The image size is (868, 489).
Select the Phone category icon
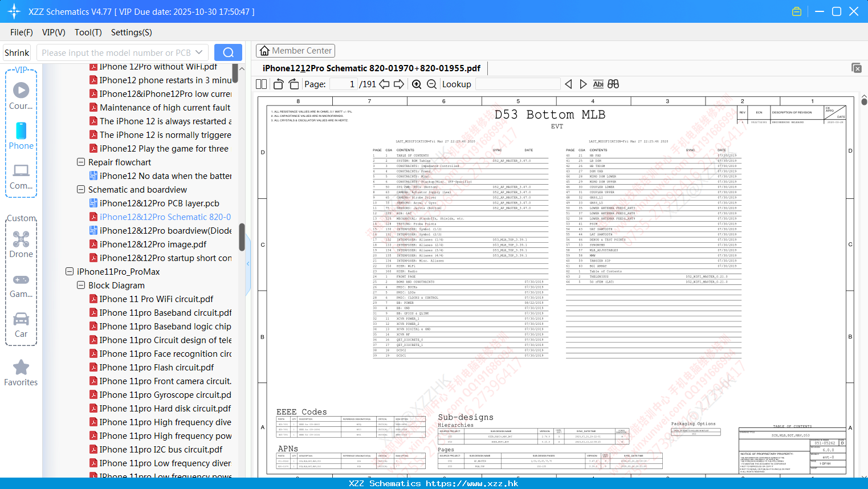click(x=21, y=131)
